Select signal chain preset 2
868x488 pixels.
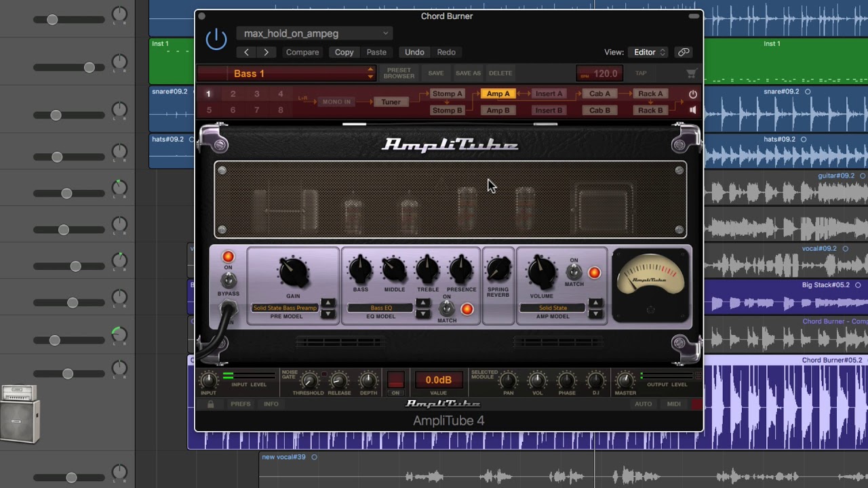233,94
